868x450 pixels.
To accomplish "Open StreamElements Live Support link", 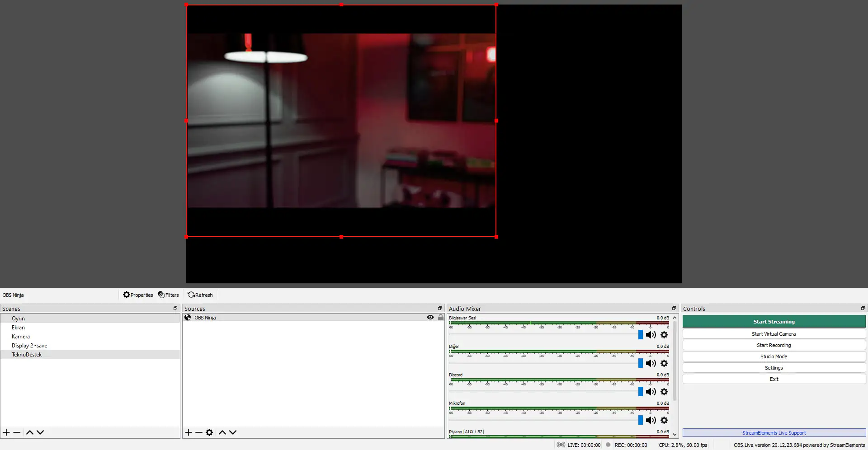I will (x=774, y=433).
